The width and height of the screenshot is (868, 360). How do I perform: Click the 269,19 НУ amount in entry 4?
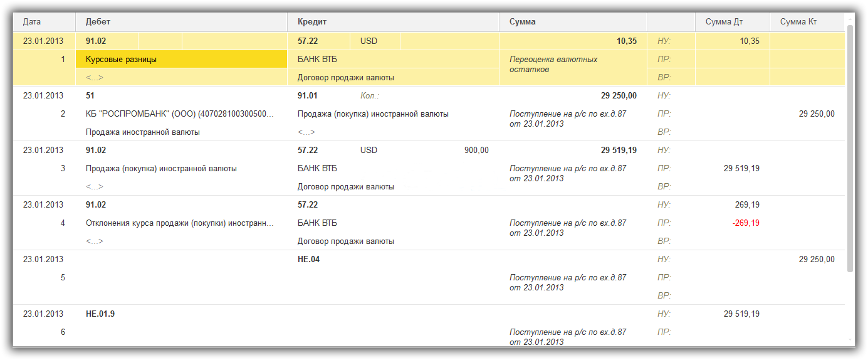click(747, 205)
